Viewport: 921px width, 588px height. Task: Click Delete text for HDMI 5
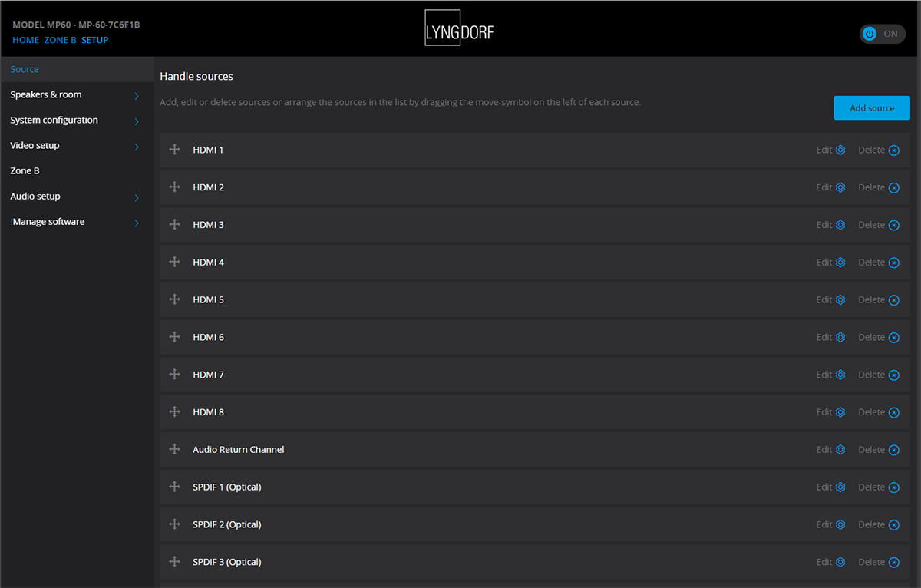pos(871,299)
